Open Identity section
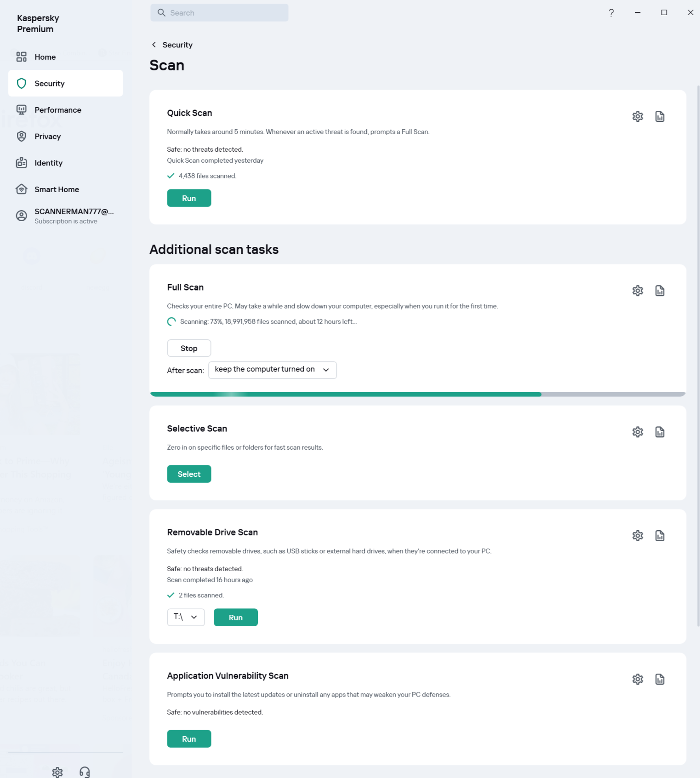 click(x=65, y=163)
